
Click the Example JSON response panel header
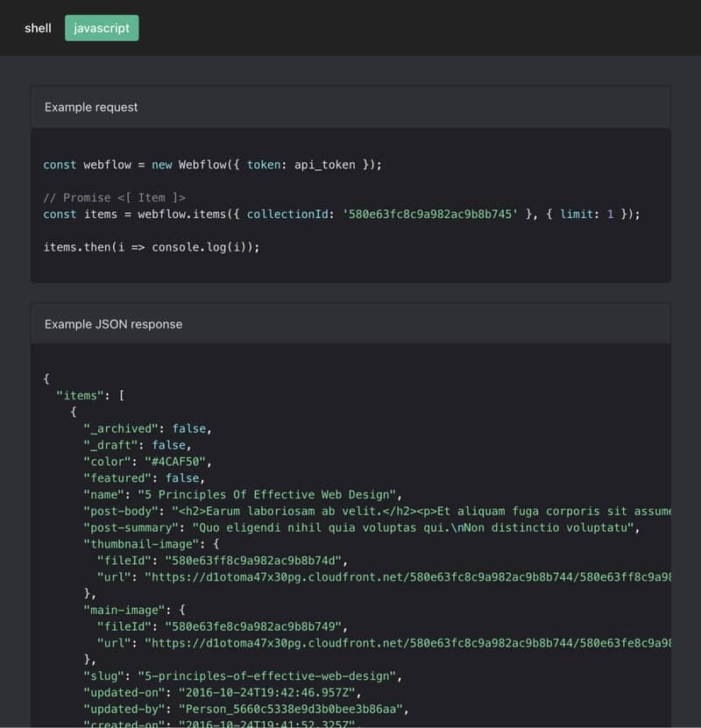pos(113,323)
